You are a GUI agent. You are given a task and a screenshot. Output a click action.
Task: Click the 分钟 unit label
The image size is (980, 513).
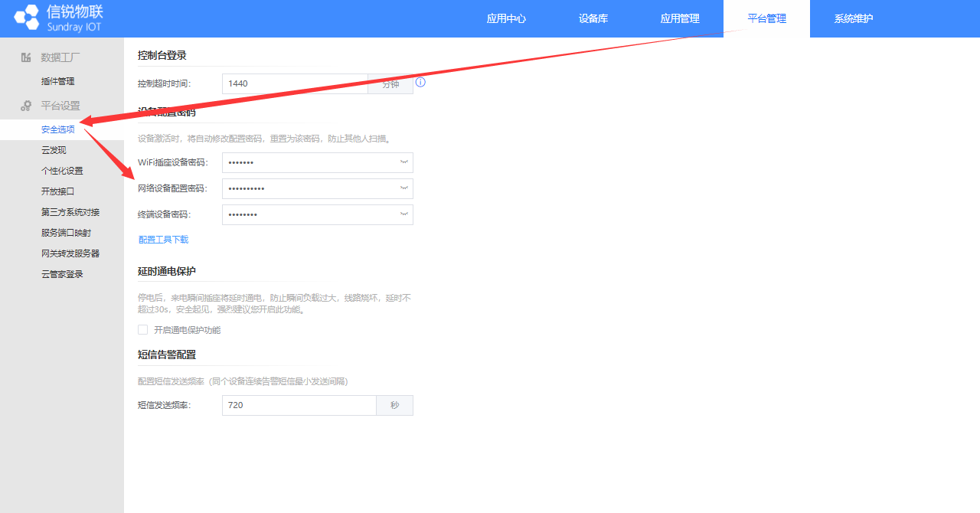tap(390, 83)
